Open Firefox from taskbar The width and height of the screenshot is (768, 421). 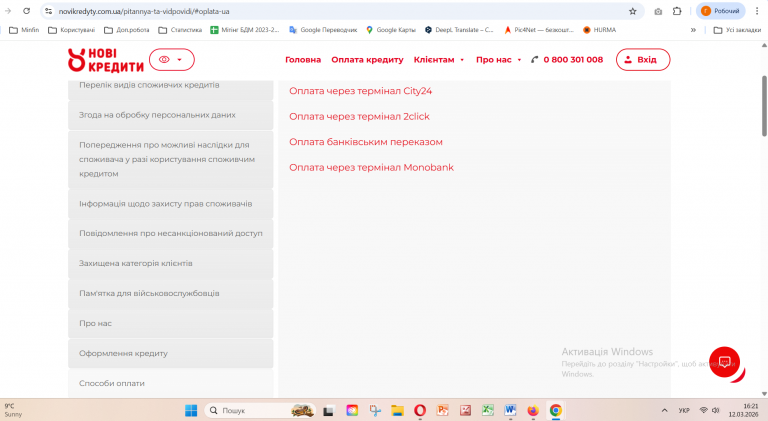click(x=533, y=410)
